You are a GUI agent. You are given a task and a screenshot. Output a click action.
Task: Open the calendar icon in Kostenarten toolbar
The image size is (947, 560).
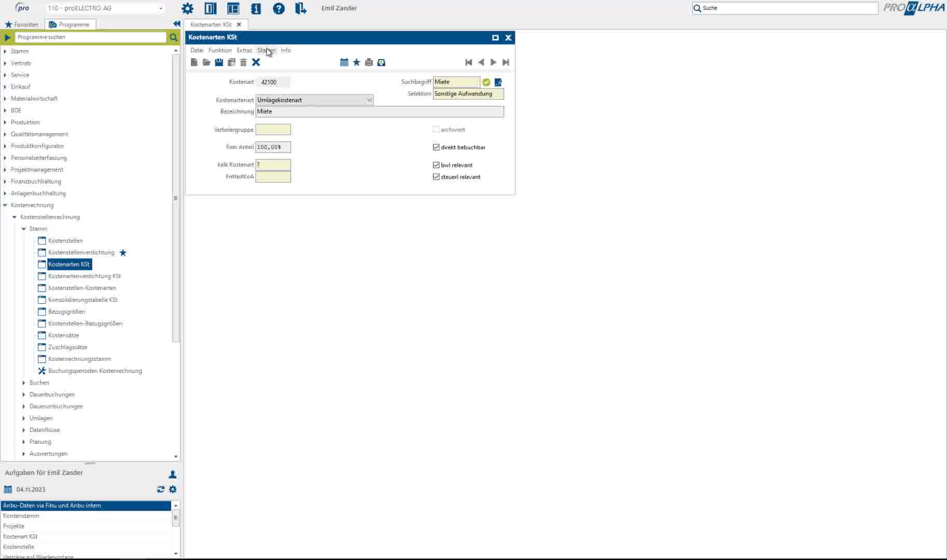[344, 62]
